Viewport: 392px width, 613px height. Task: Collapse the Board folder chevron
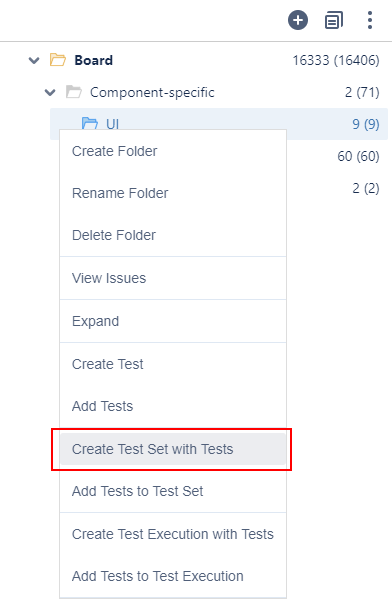click(34, 61)
